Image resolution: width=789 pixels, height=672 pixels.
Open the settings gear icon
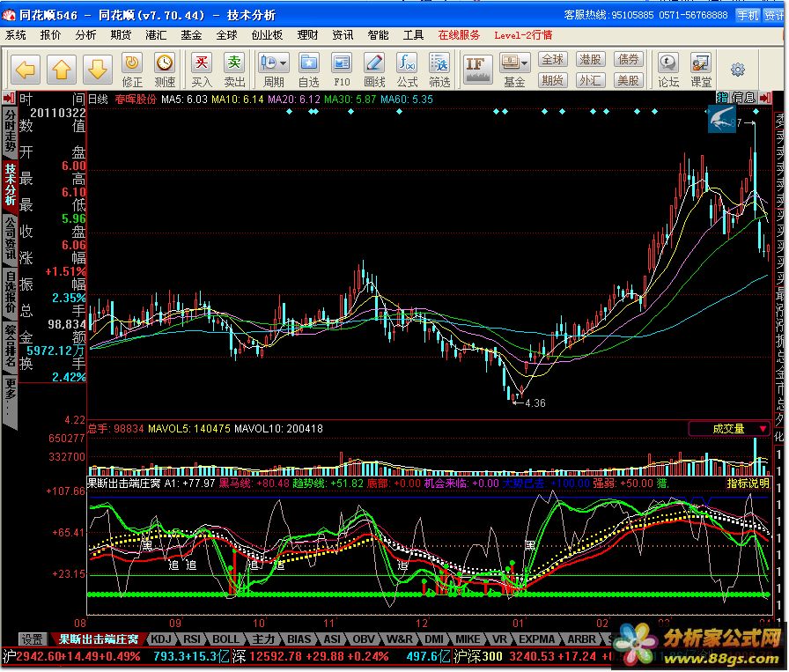(x=738, y=70)
